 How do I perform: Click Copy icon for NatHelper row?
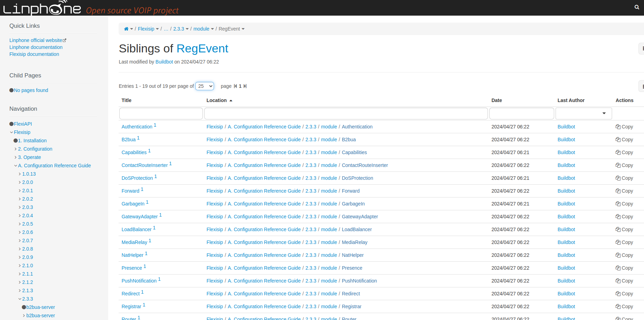tap(618, 255)
